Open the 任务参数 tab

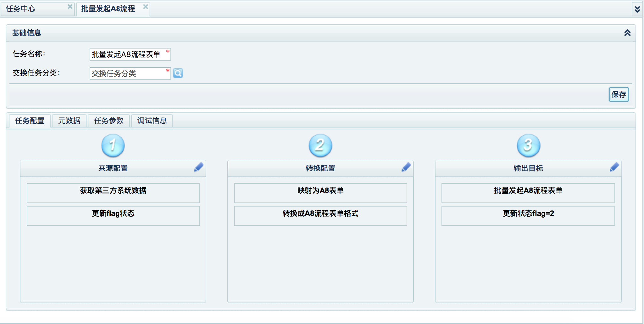(x=109, y=121)
